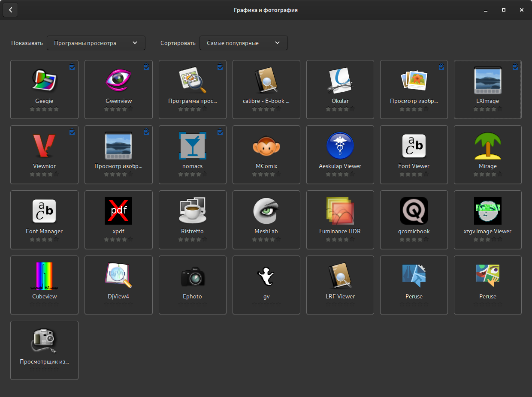Open the Font Viewer app icon

[x=414, y=145]
